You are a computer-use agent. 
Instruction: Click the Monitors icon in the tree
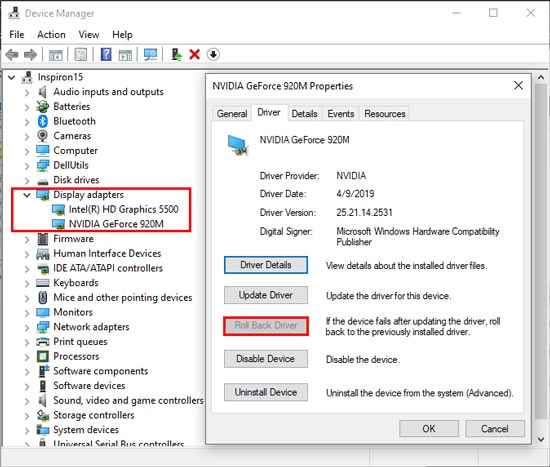click(x=42, y=312)
